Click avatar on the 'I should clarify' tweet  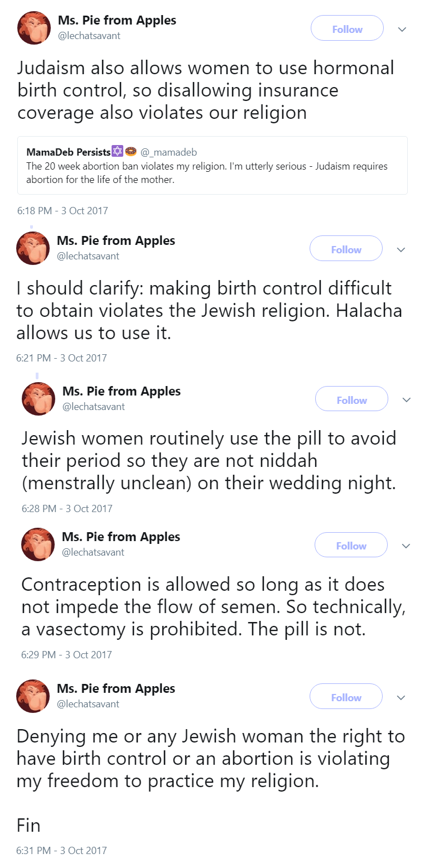[33, 248]
